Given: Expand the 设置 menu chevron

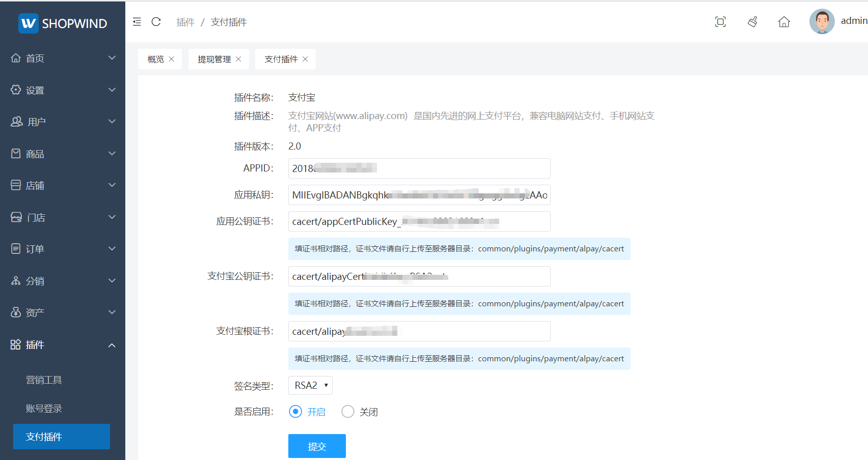Looking at the screenshot, I should point(112,90).
